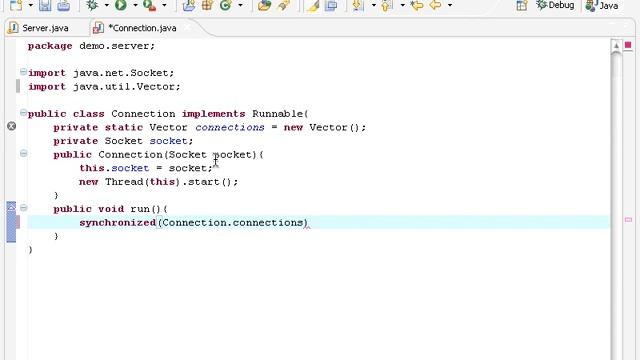Click the Open Perspective icon
The image size is (640, 360).
[x=522, y=5]
